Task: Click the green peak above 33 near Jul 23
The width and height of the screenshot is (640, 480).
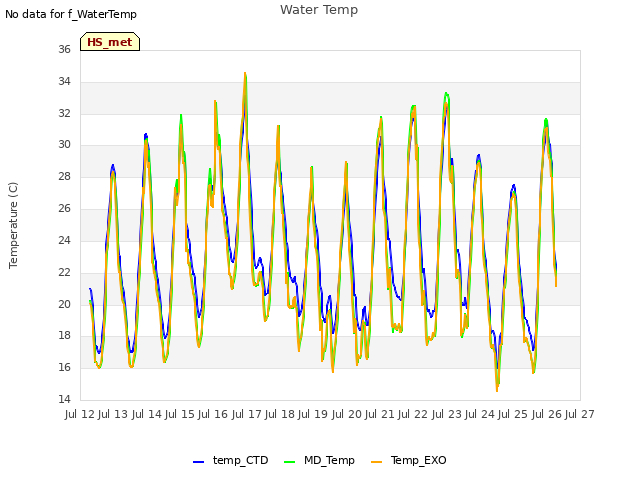Action: click(x=447, y=93)
